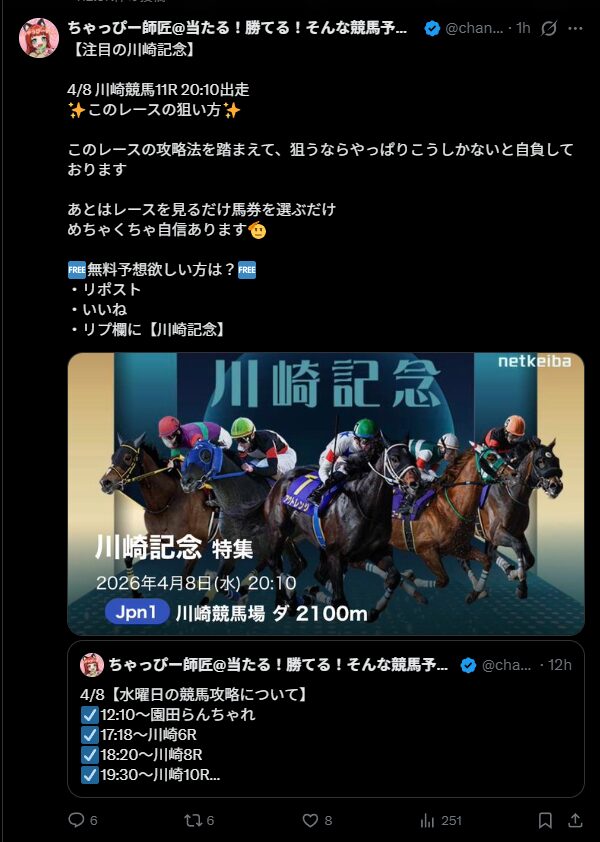Open the 川崎記念 netkeiba image
The height and width of the screenshot is (842, 600).
point(326,493)
